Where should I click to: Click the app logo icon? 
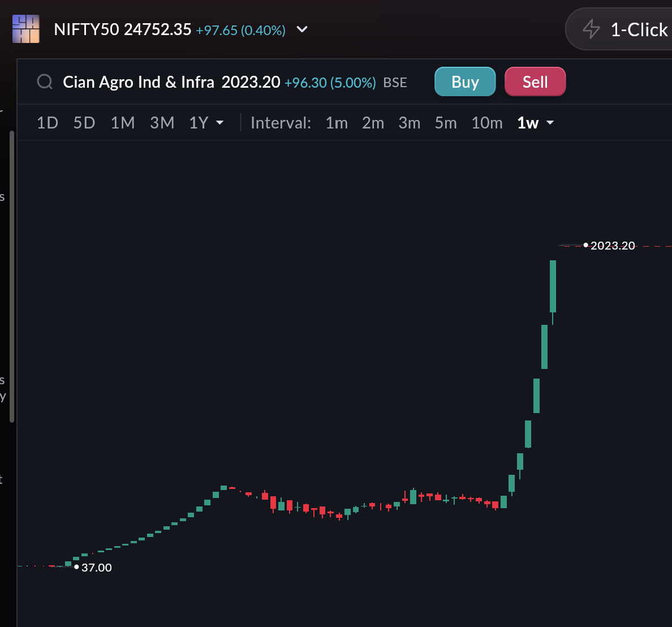pos(26,29)
